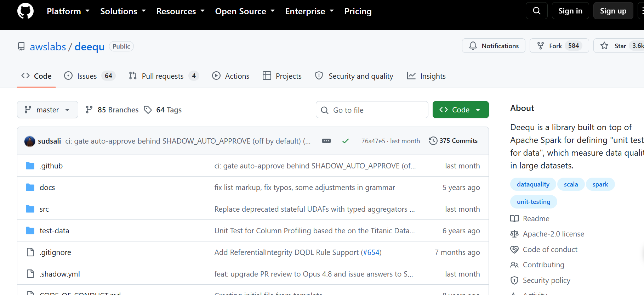Expand the Open Source menu

click(x=245, y=11)
